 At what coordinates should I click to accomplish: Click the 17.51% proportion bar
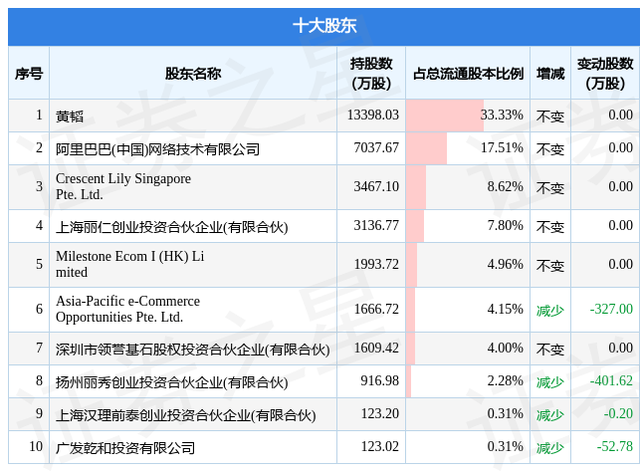[427, 149]
